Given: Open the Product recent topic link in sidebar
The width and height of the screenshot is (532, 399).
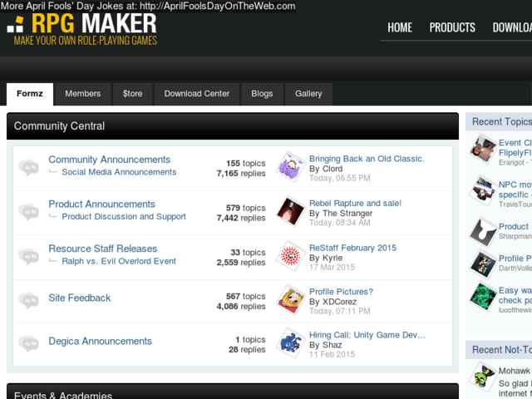Looking at the screenshot, I should [514, 227].
